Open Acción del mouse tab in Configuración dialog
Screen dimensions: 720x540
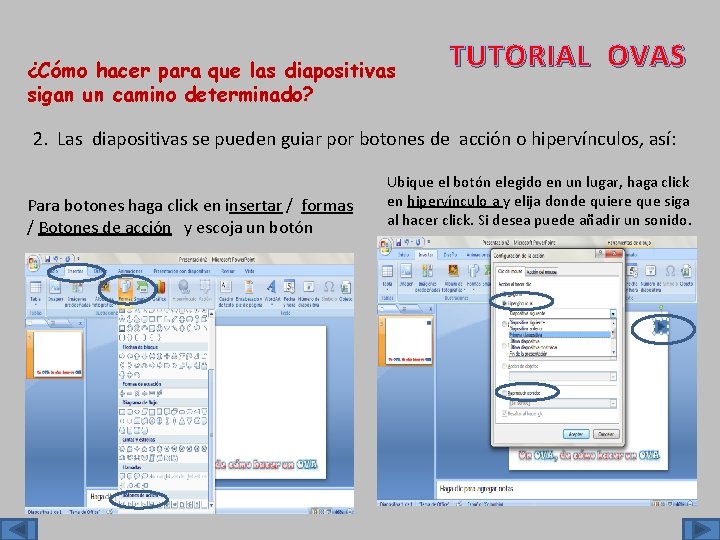click(541, 272)
